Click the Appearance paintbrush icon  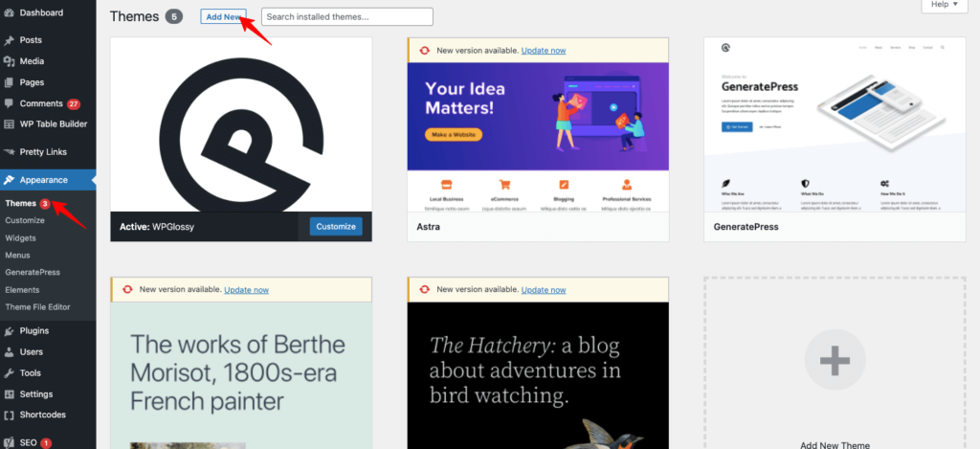[9, 180]
